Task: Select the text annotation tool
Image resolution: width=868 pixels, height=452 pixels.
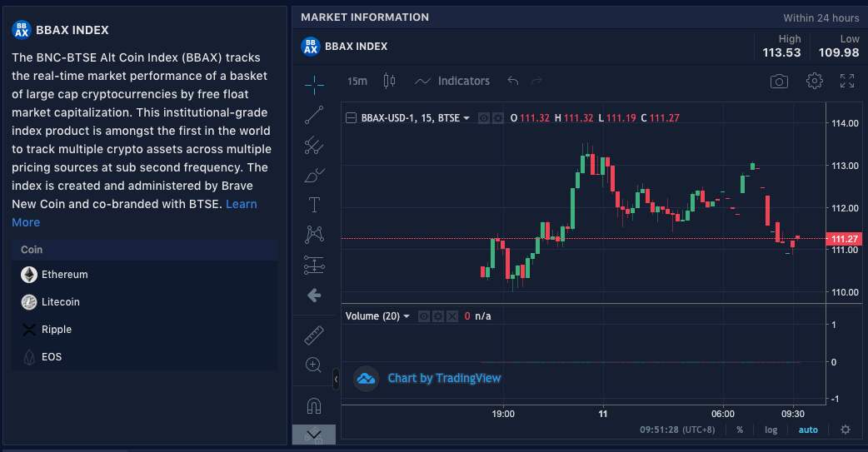Action: point(314,205)
